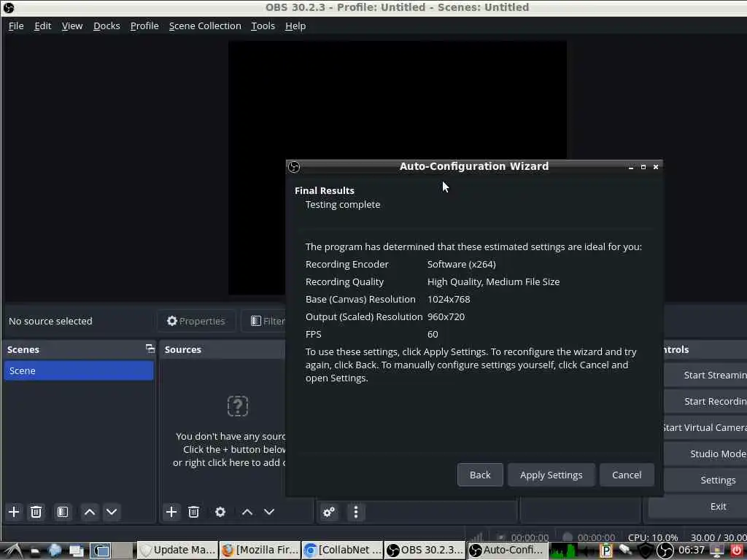Viewport: 747px width, 560px height.
Task: Click the 'High Quality, Medium File Size' value
Action: pos(493,282)
